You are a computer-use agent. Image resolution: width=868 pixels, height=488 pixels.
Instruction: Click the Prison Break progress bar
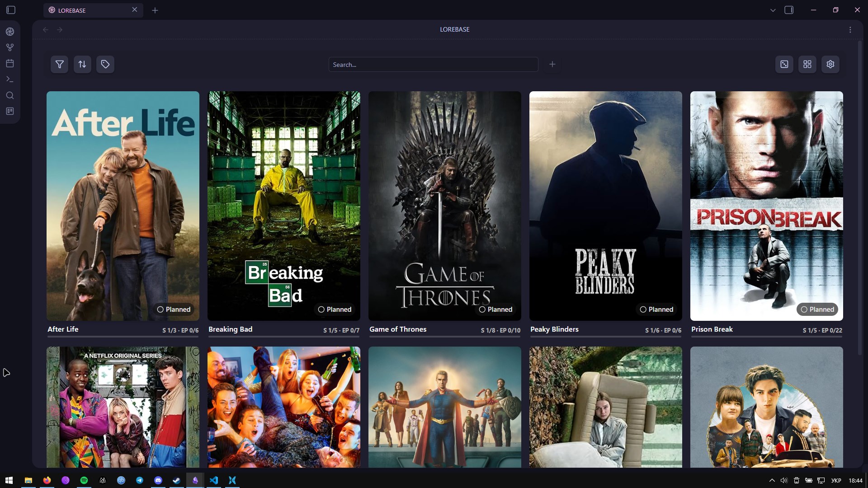pos(767,337)
